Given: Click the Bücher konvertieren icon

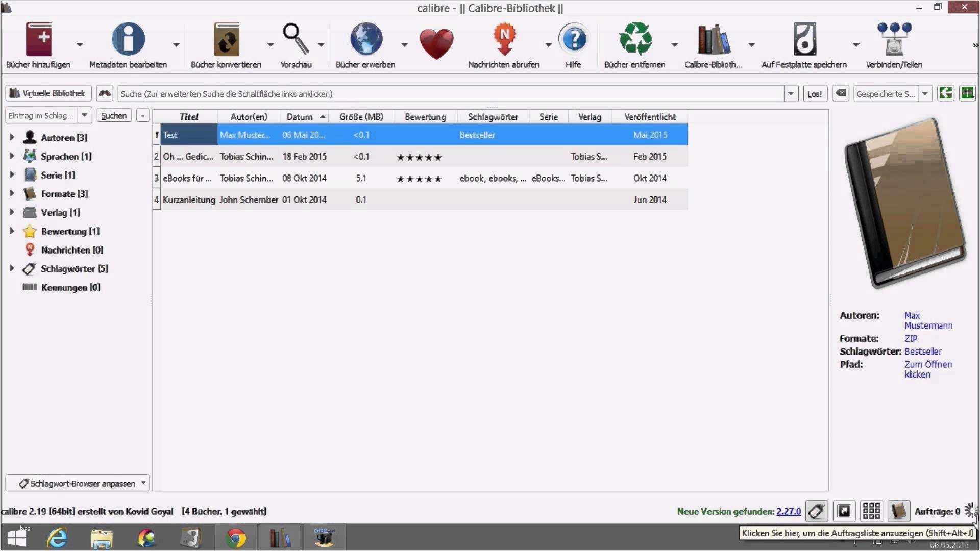Looking at the screenshot, I should (x=226, y=40).
